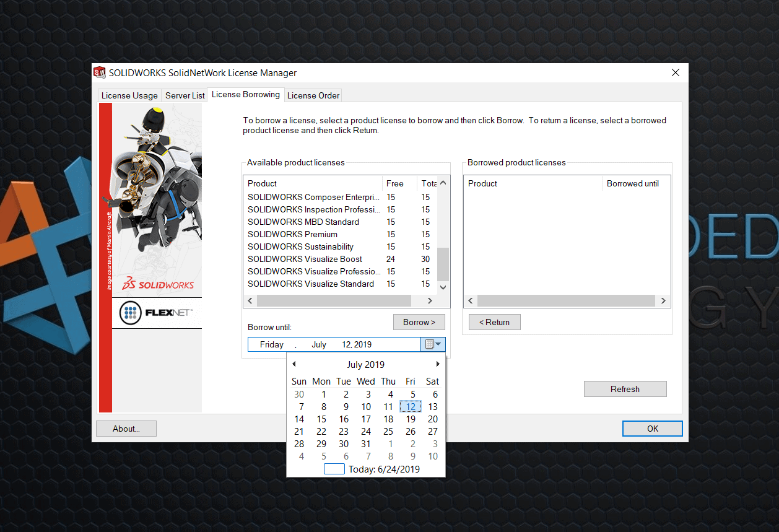The width and height of the screenshot is (779, 532).
Task: Select SOLIDWORKS Visualize Boost license
Action: (340, 259)
